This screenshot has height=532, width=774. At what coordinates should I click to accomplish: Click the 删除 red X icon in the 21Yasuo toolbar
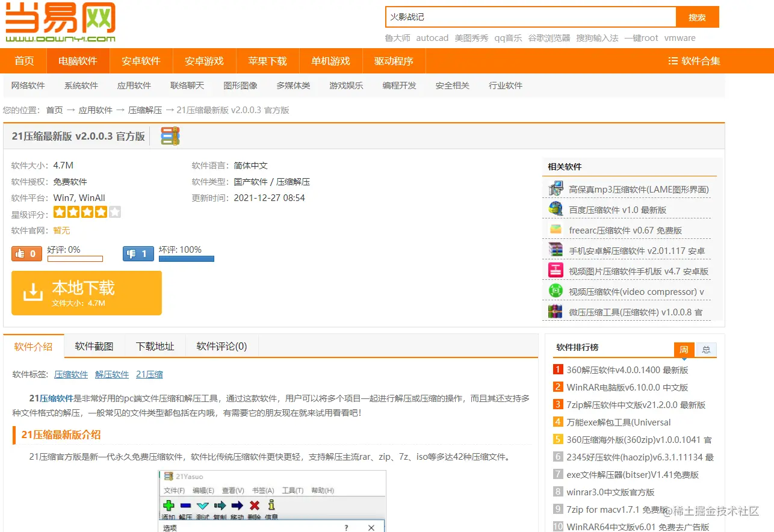click(x=255, y=506)
